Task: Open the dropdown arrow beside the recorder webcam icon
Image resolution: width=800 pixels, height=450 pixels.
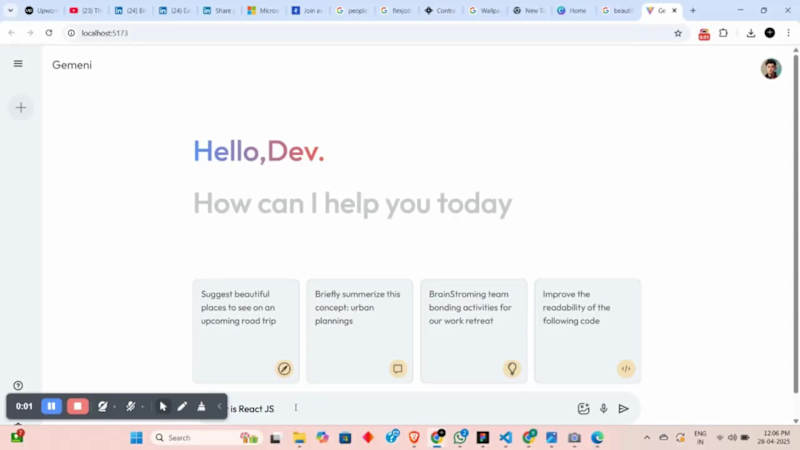Action: 115,407
